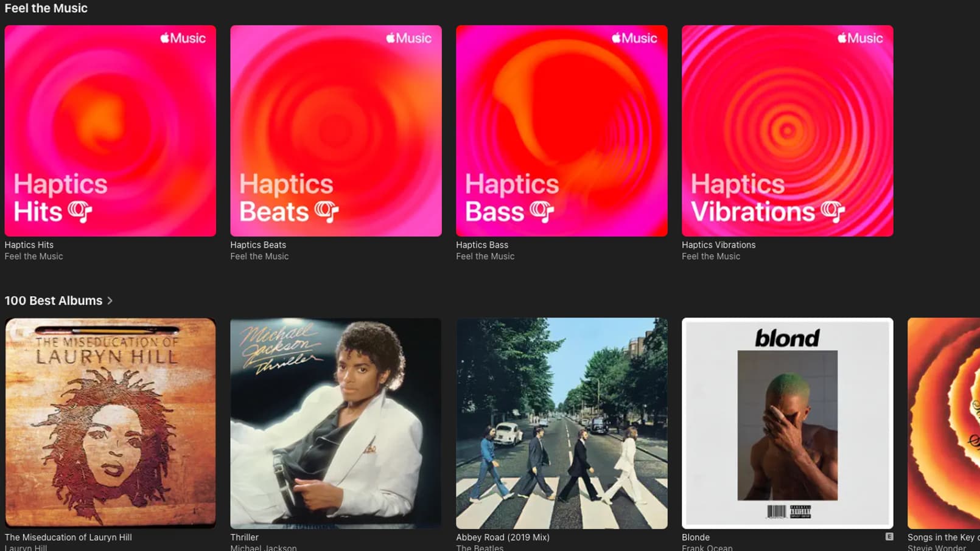Screen dimensions: 980x551
Task: Visit The Beatles artist link
Action: (480, 548)
